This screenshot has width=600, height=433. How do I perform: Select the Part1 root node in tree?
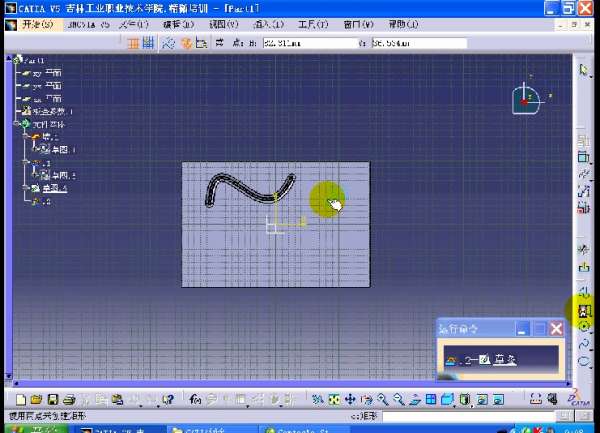(x=34, y=60)
